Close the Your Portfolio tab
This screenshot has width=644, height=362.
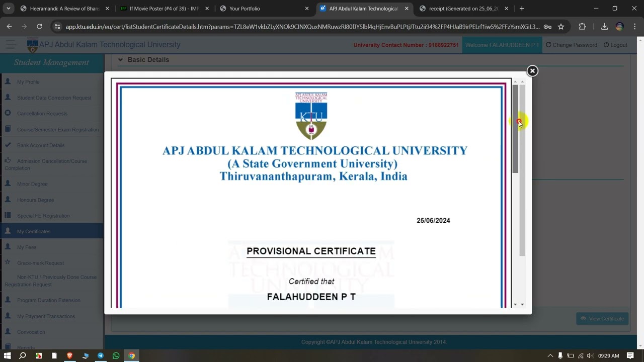coord(307,9)
